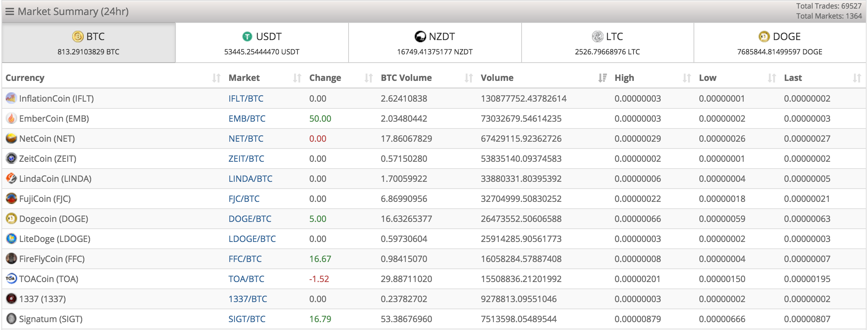
Task: Click the -1.52 change value for TOACoin
Action: tap(319, 279)
